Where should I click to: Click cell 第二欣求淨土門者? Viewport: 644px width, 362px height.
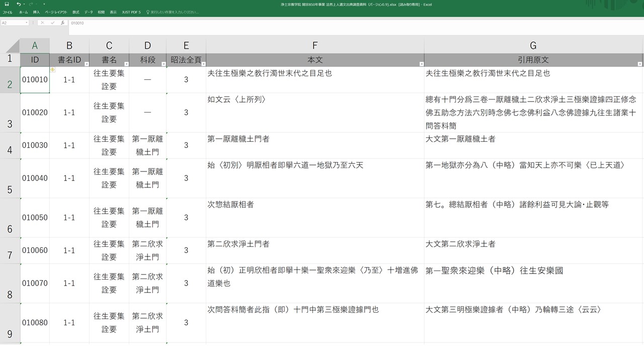(x=315, y=250)
